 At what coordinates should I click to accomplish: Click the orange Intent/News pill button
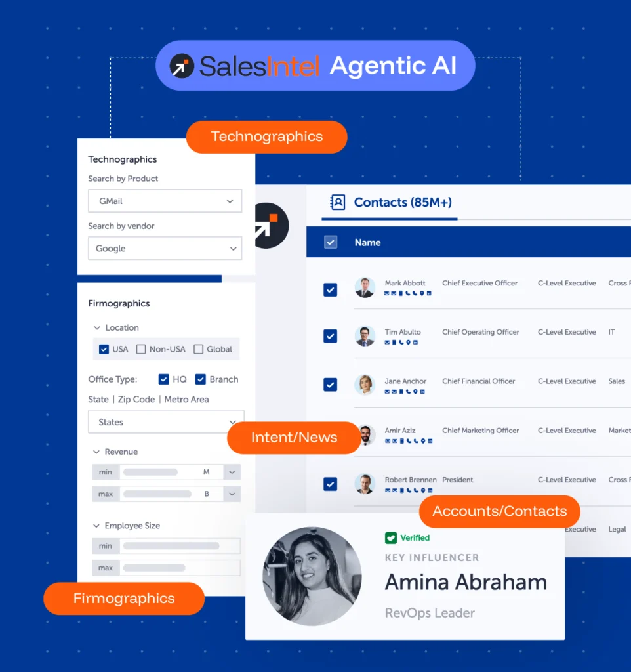pos(295,438)
